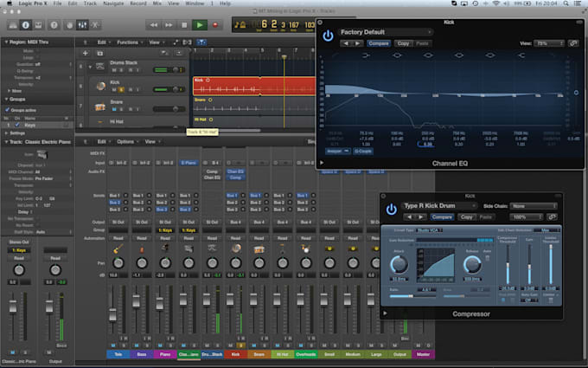
Task: Click the Play button in transport
Action: [200, 25]
